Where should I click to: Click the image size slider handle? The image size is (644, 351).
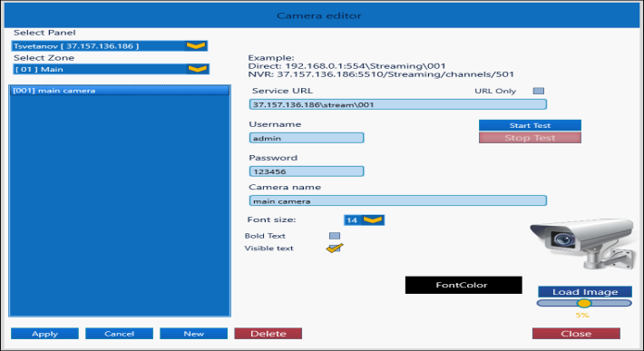583,303
